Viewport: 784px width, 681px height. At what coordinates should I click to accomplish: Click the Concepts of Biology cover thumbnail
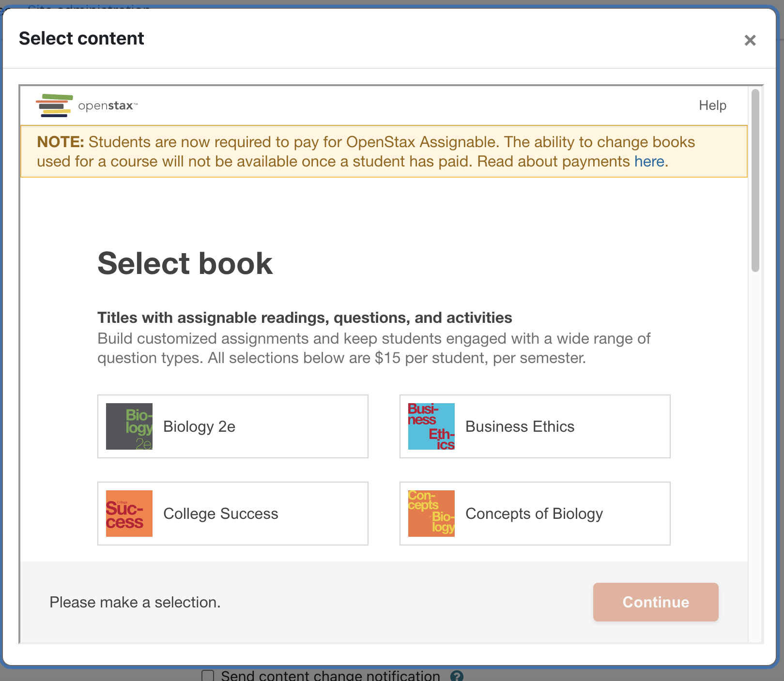431,514
